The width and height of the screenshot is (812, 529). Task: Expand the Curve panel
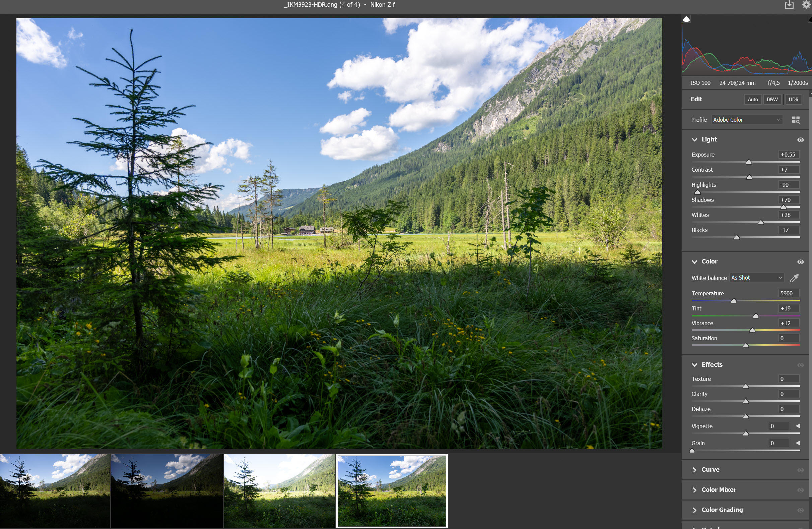click(x=694, y=470)
